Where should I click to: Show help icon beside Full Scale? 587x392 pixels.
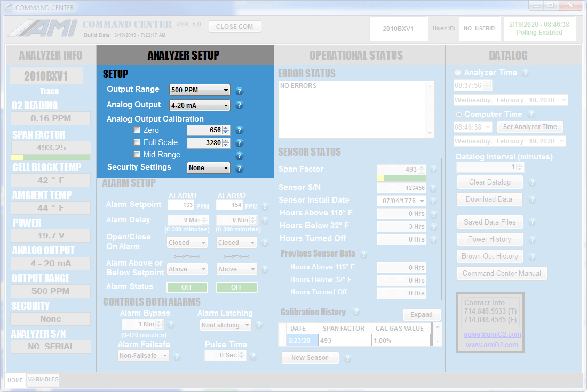(x=239, y=143)
